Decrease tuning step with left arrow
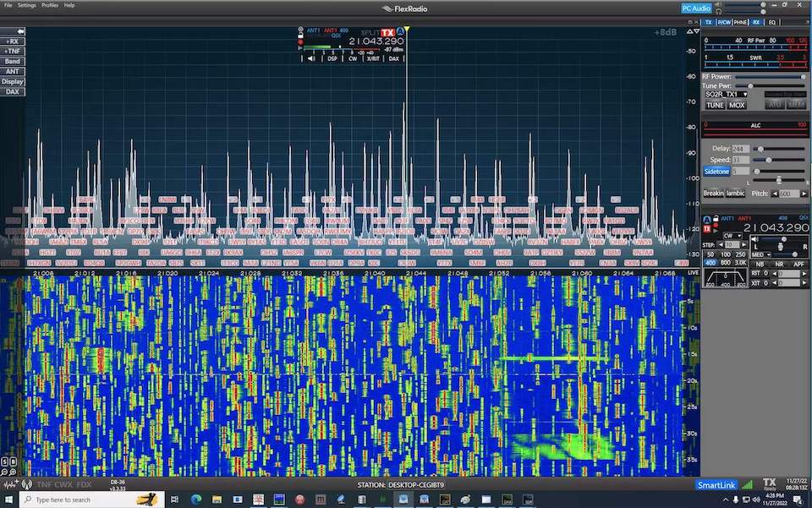This screenshot has width=812, height=508. 721,244
